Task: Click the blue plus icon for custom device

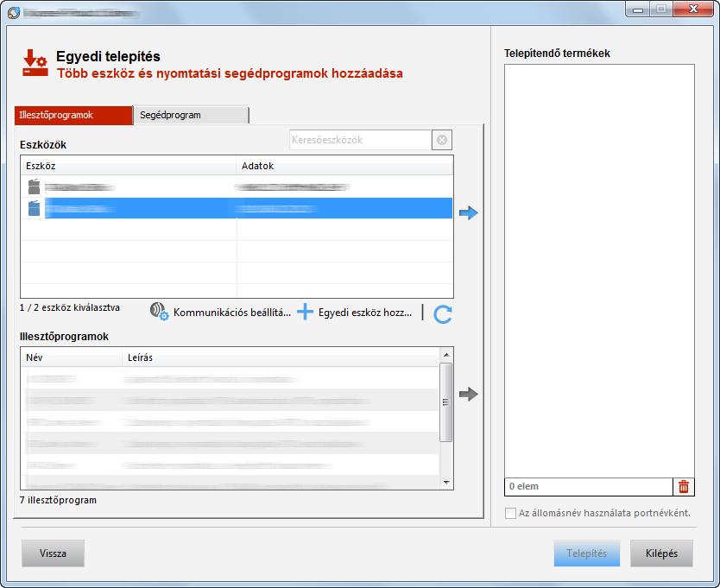Action: click(305, 312)
